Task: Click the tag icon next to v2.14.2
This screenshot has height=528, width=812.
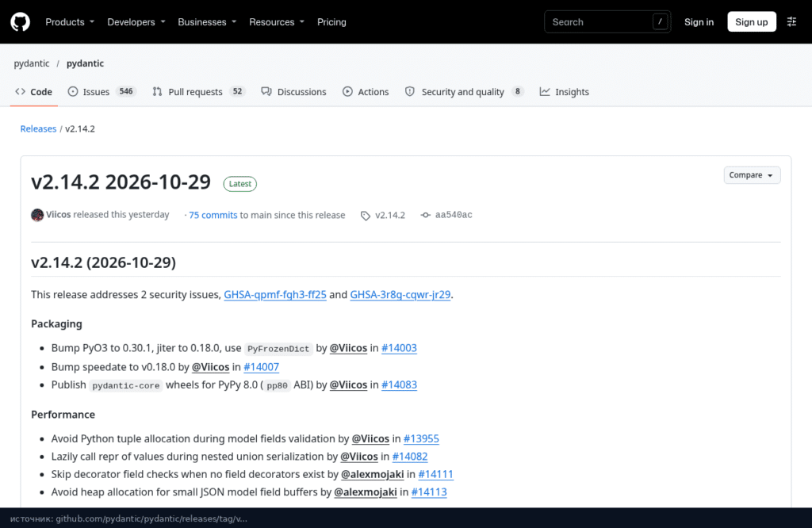Action: point(365,216)
